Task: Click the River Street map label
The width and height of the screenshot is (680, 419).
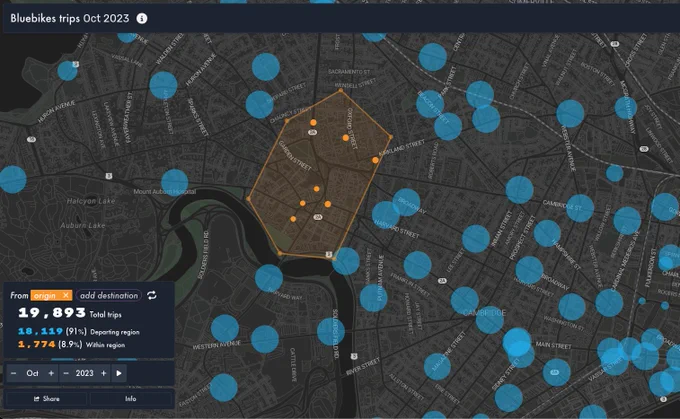Action: coord(363,367)
